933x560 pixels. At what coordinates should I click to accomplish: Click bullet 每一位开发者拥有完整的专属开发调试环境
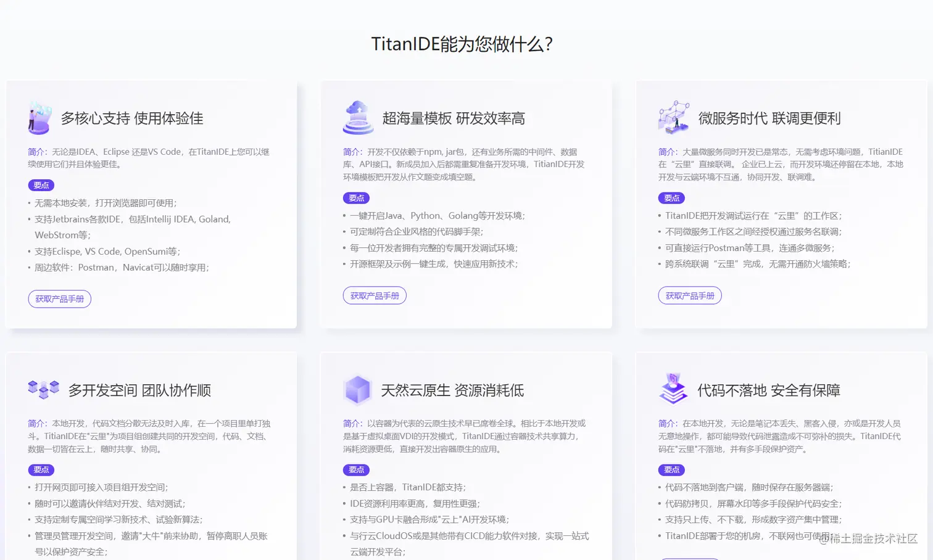point(434,248)
